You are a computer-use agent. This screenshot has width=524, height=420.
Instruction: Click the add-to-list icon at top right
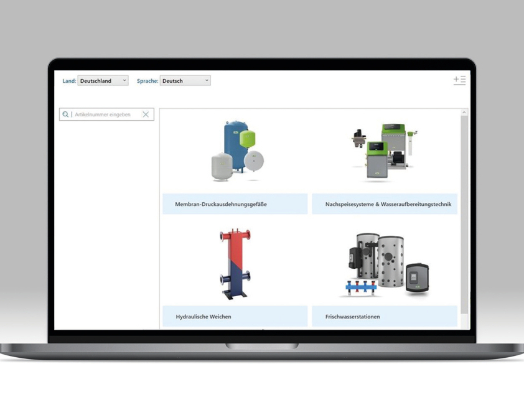click(459, 80)
